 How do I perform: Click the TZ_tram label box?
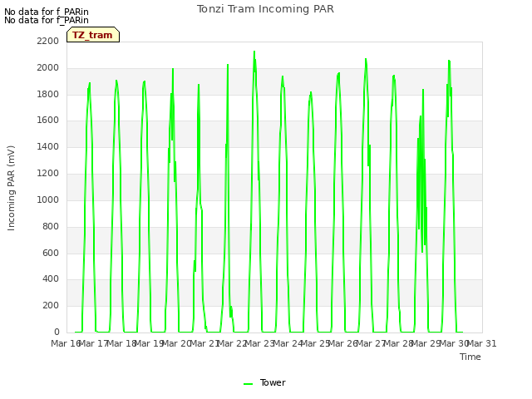(x=93, y=35)
